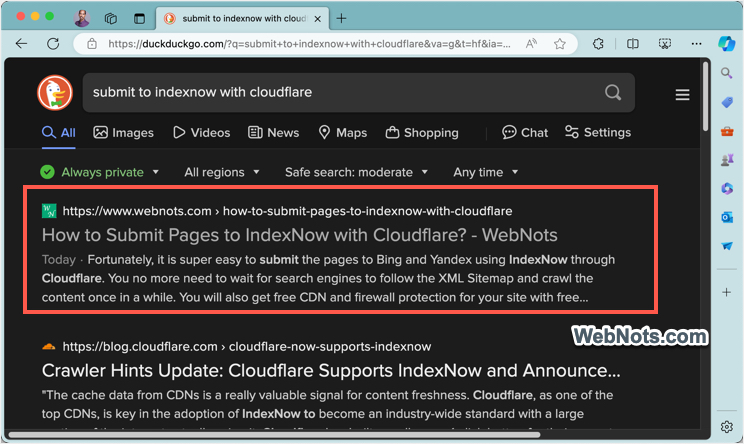Switch to the News tab

(273, 133)
